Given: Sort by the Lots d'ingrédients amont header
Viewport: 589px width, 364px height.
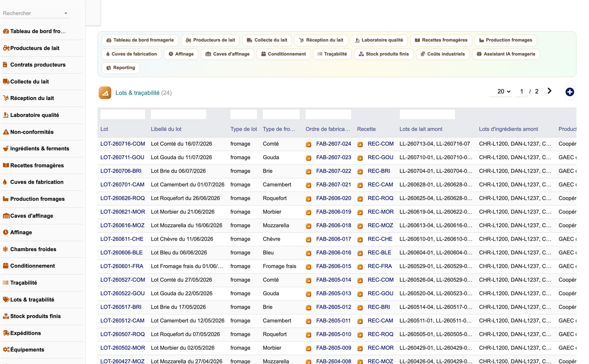Looking at the screenshot, I should [508, 129].
